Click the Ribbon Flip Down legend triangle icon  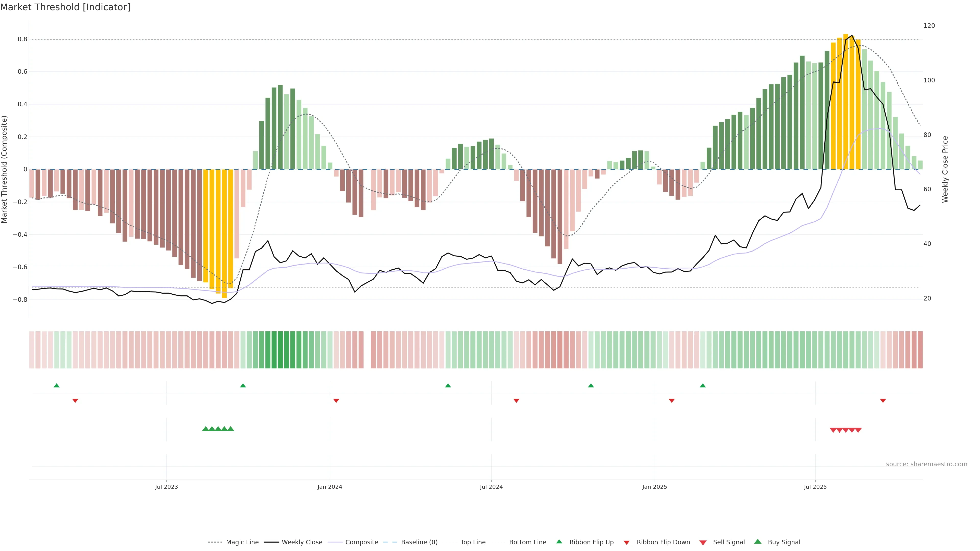[x=626, y=543]
